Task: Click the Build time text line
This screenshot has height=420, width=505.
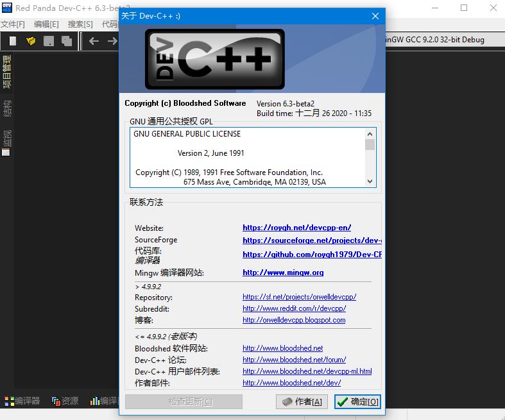Action: [x=314, y=113]
